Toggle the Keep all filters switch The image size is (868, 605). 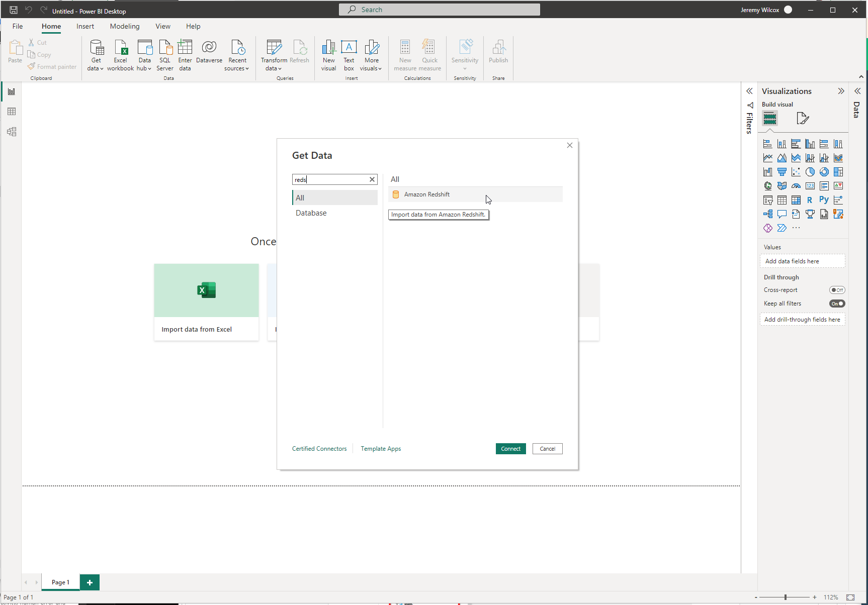pyautogui.click(x=837, y=304)
